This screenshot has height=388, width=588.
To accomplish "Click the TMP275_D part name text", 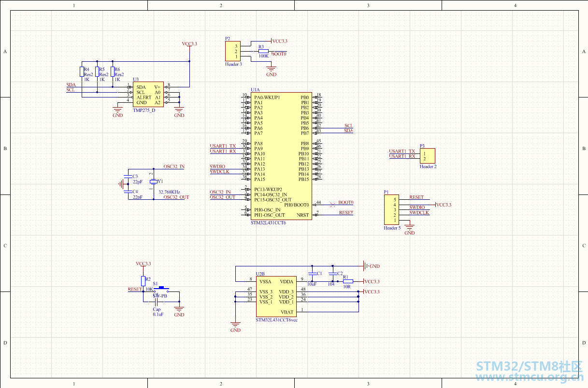I will tap(144, 111).
